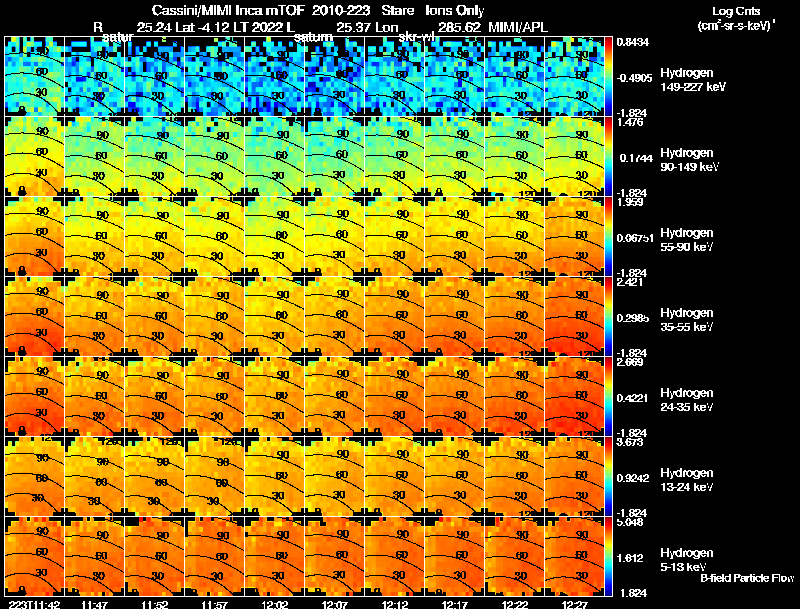The image size is (800, 609).
Task: Click the '0.8434' color scale value
Action: click(x=633, y=42)
